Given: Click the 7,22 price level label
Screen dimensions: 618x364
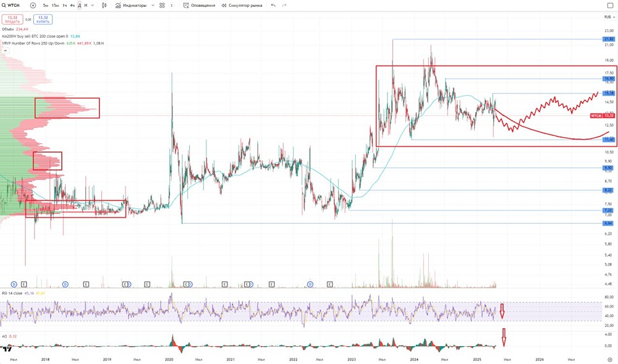Looking at the screenshot, I should 609,210.
